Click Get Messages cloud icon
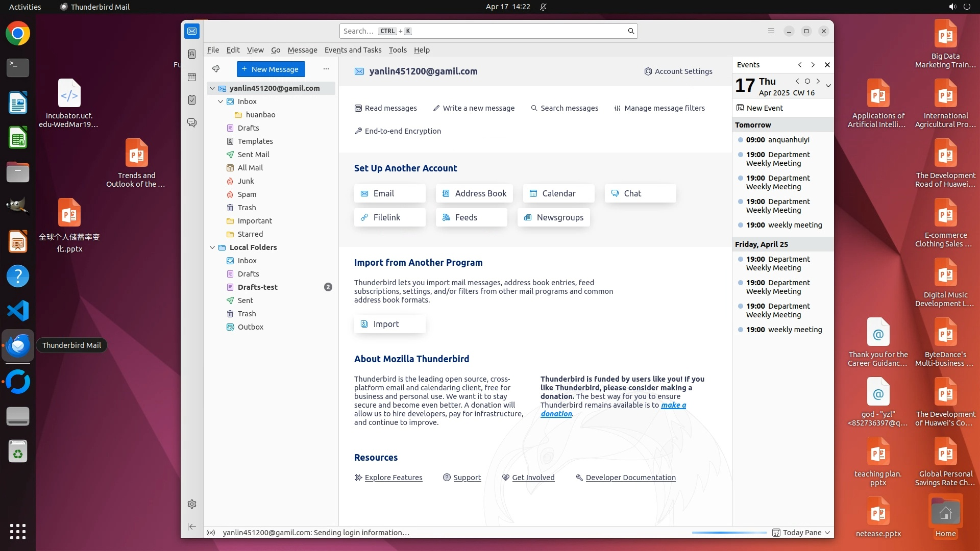Image resolution: width=980 pixels, height=551 pixels. click(x=216, y=69)
